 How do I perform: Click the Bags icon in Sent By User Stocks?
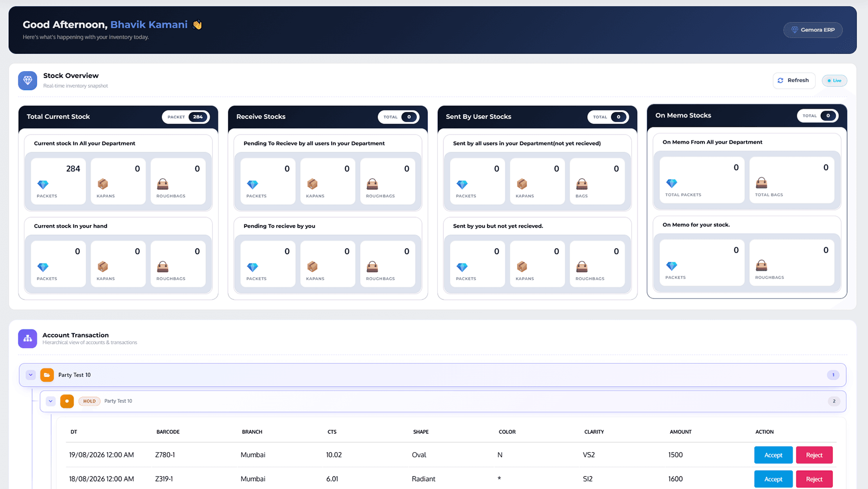pos(582,184)
